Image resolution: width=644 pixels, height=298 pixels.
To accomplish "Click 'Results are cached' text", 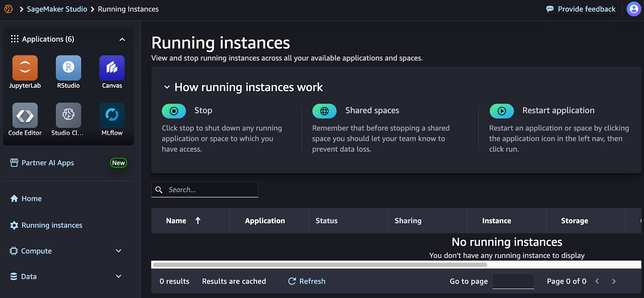I will coord(234,281).
